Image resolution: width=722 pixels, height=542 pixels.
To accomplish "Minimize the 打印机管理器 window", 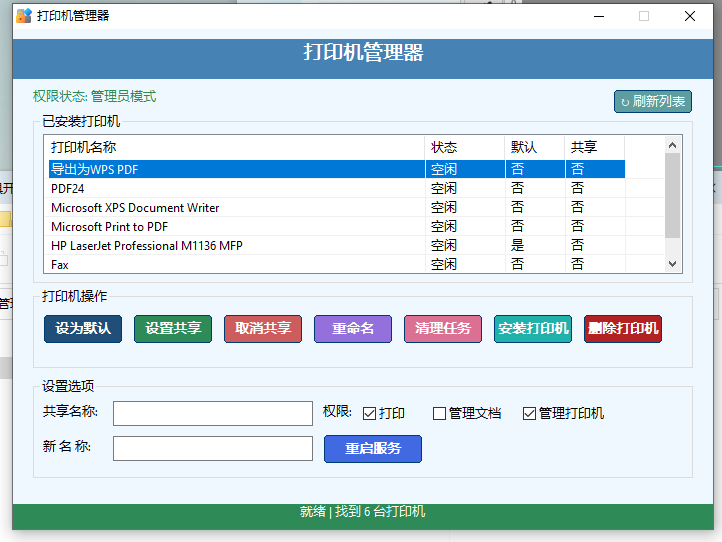I will [599, 16].
